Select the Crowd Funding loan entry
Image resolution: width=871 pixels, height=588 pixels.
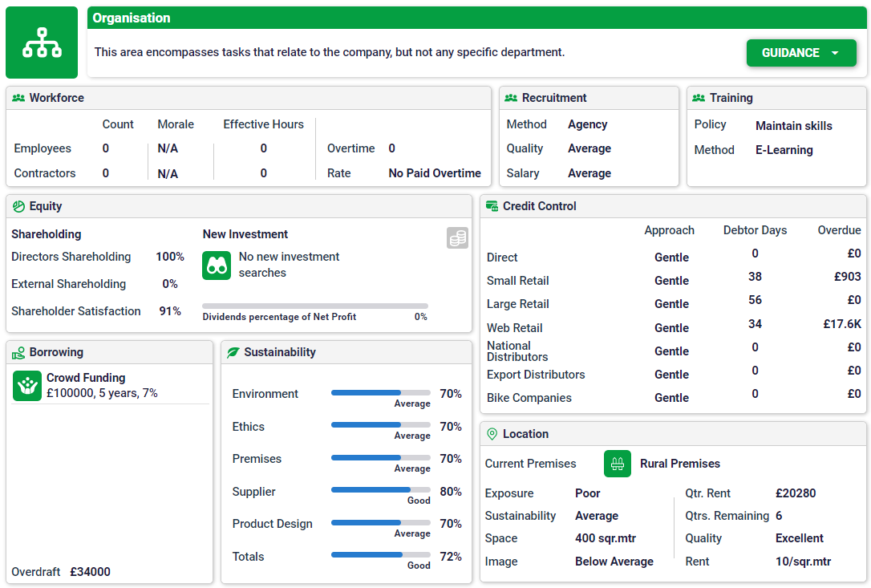110,386
